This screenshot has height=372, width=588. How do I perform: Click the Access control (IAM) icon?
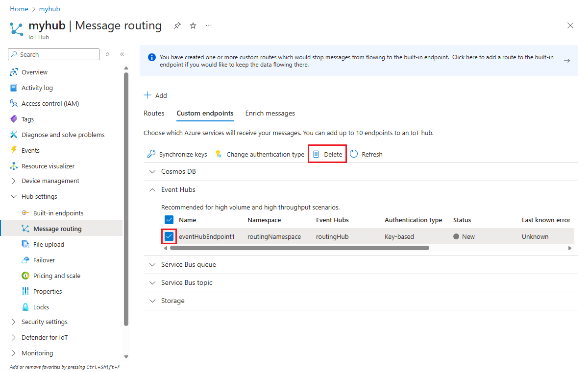[x=14, y=103]
